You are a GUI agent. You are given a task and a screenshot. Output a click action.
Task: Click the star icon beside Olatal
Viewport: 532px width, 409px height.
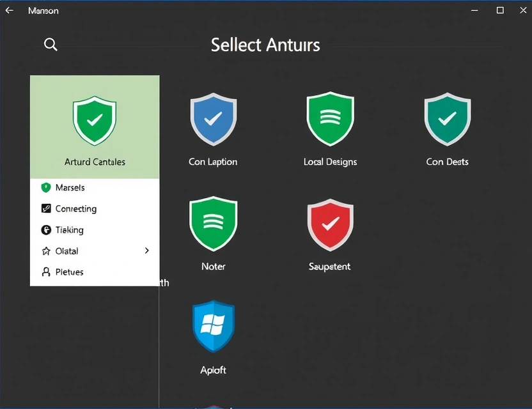pyautogui.click(x=46, y=251)
